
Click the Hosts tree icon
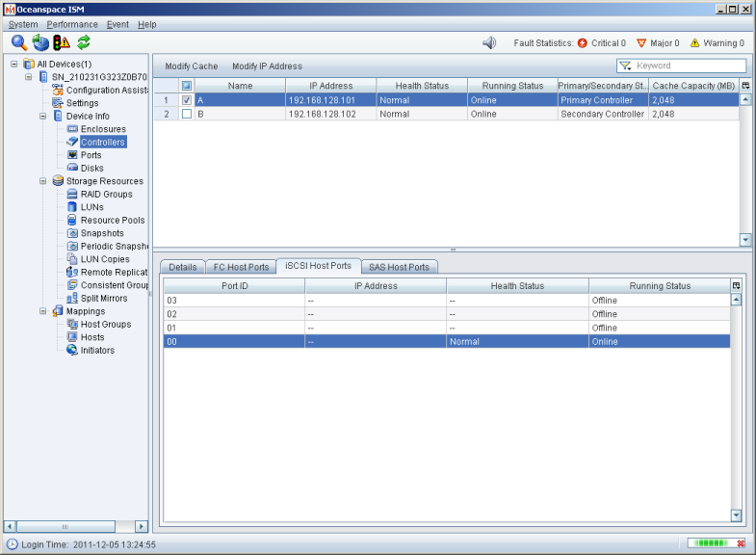pos(72,337)
